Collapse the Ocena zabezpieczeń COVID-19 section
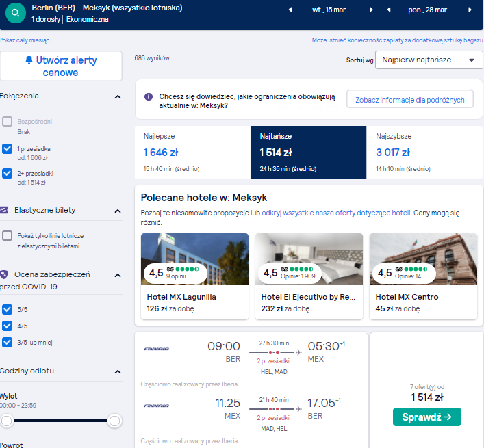Screen dimensions: 484x448 (118, 276)
